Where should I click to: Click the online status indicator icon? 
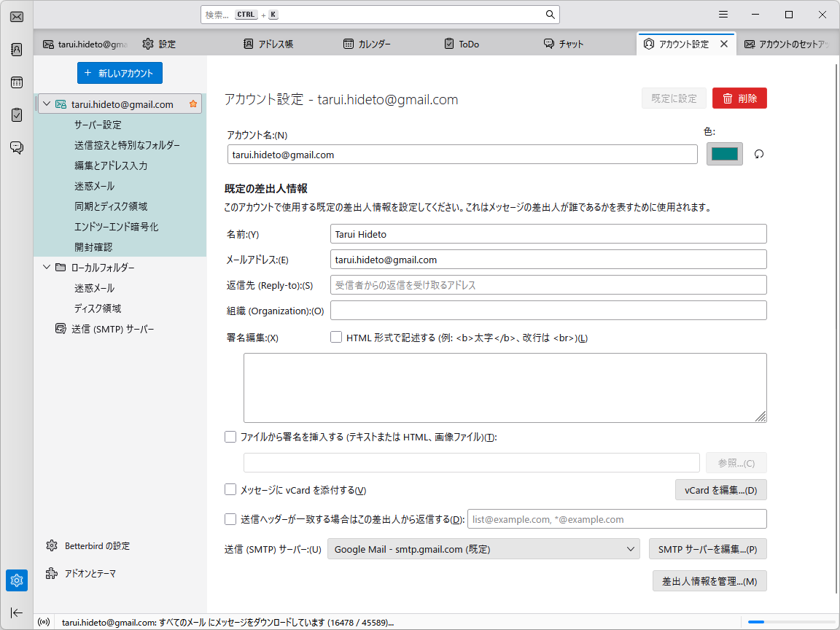[44, 623]
